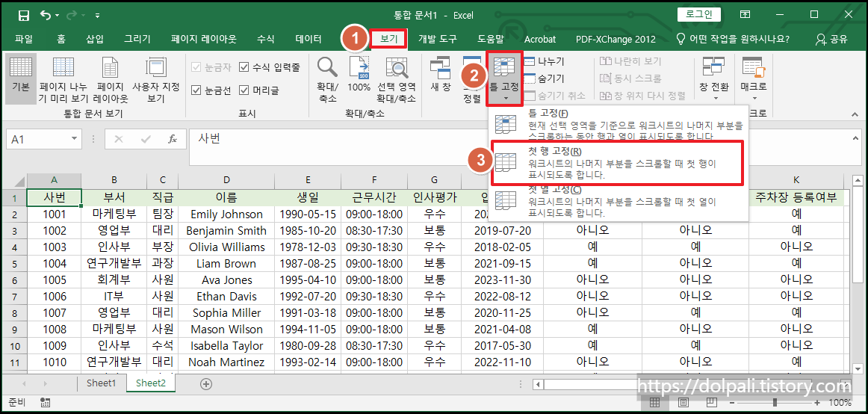Select the 기본 normal view icon

(20, 78)
